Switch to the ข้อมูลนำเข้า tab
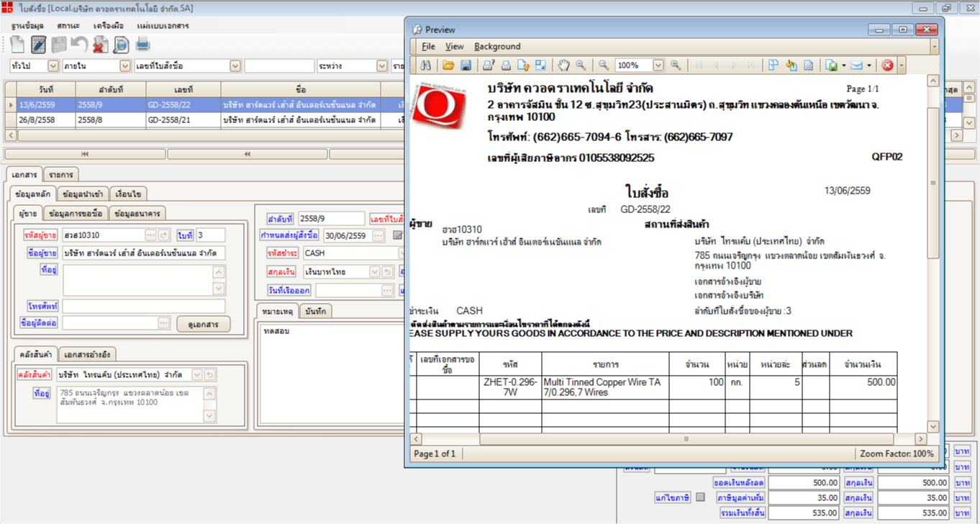This screenshot has width=980, height=524. coord(84,194)
